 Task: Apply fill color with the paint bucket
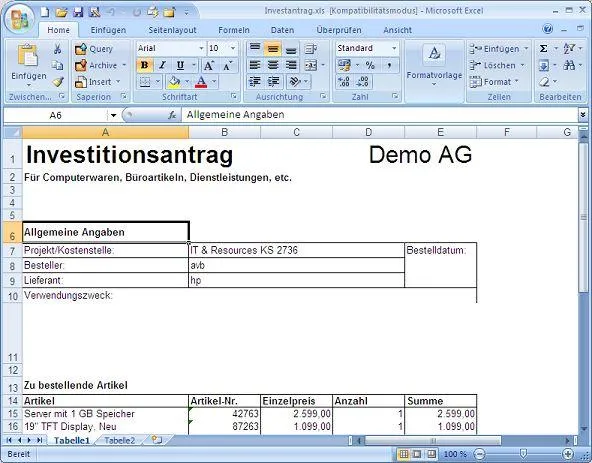pos(174,82)
